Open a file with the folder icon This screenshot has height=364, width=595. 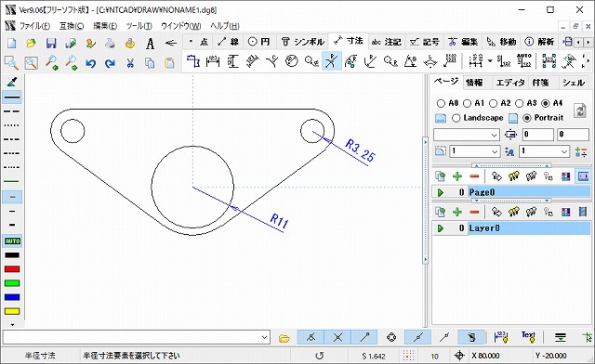[31, 44]
